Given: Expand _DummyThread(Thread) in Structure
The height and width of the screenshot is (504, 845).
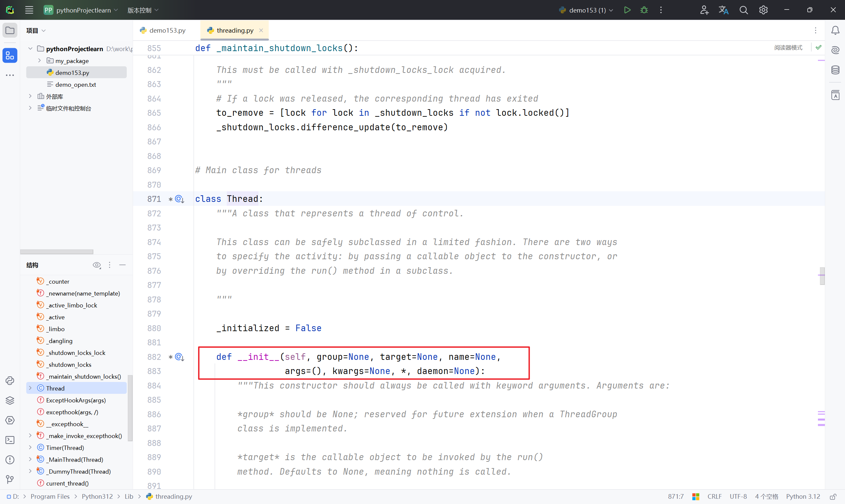Looking at the screenshot, I should 30,471.
